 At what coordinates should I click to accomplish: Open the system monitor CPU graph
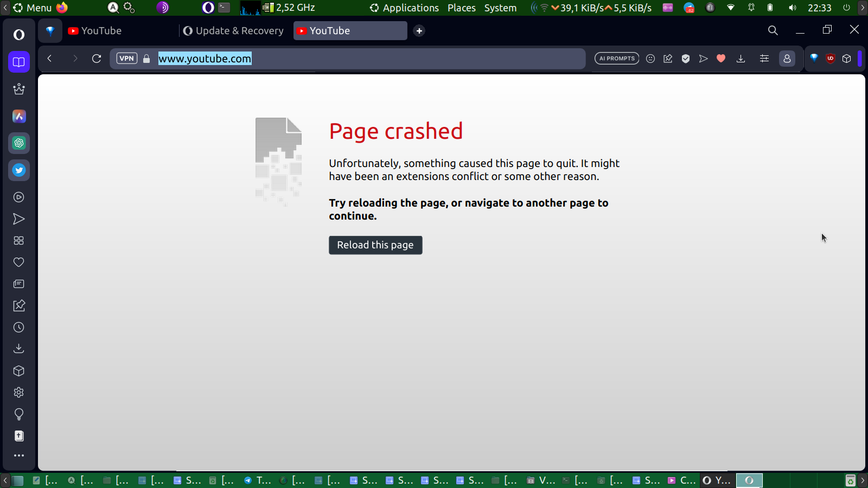tap(250, 8)
